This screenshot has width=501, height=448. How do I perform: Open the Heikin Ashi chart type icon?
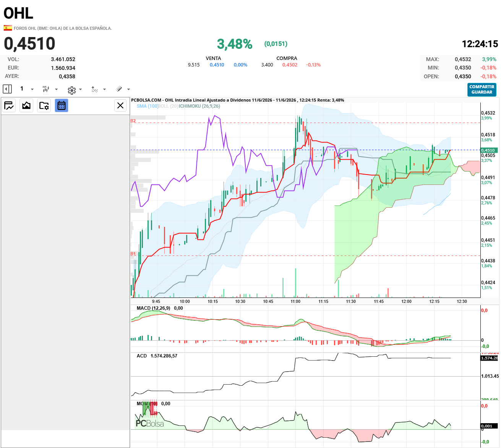tap(46, 89)
